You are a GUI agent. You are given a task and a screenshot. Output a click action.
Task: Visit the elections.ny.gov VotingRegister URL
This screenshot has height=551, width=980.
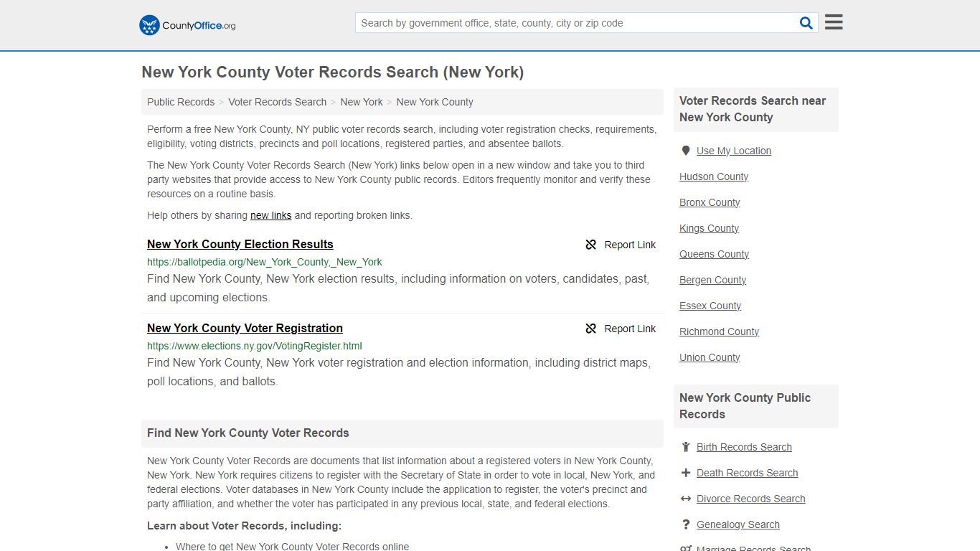click(x=255, y=346)
